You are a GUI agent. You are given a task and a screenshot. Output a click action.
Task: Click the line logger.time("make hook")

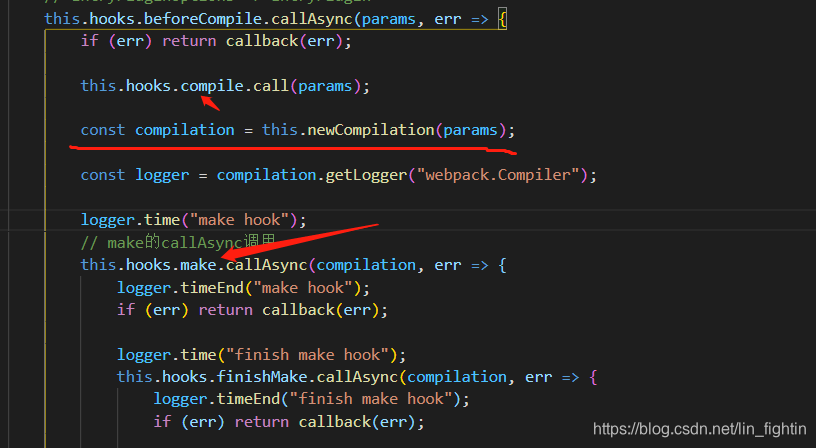click(x=194, y=220)
